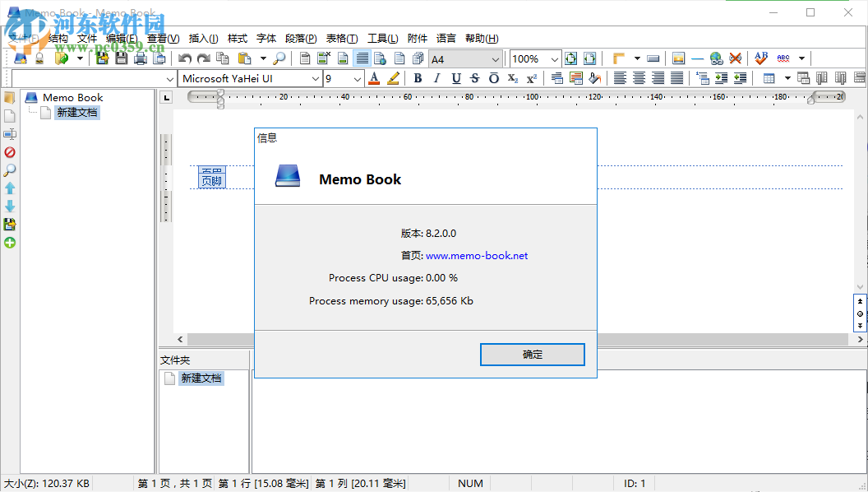Select the Insert Table icon

[770, 77]
